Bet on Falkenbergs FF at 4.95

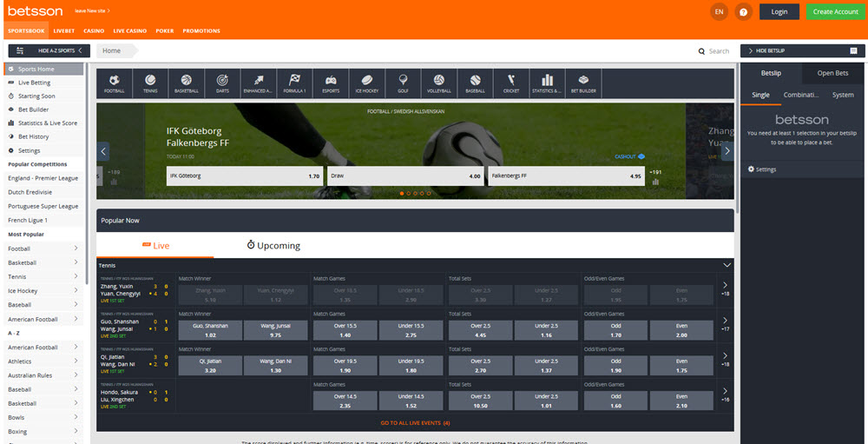click(x=566, y=176)
